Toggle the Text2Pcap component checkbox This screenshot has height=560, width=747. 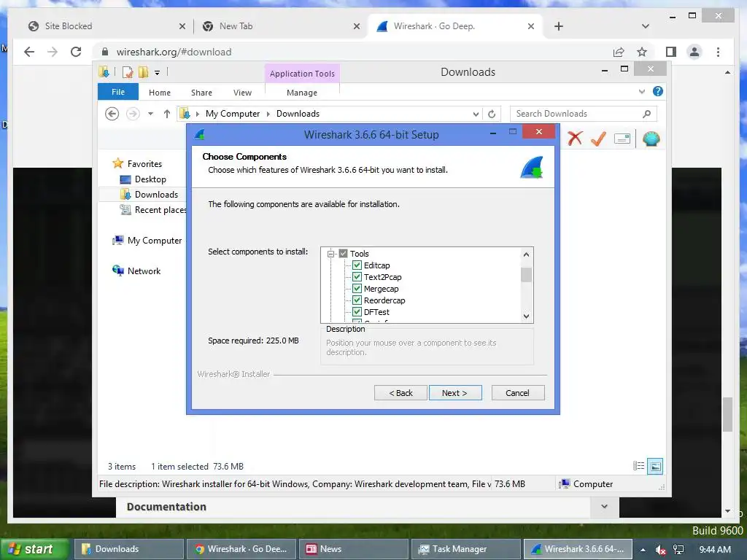pyautogui.click(x=357, y=276)
